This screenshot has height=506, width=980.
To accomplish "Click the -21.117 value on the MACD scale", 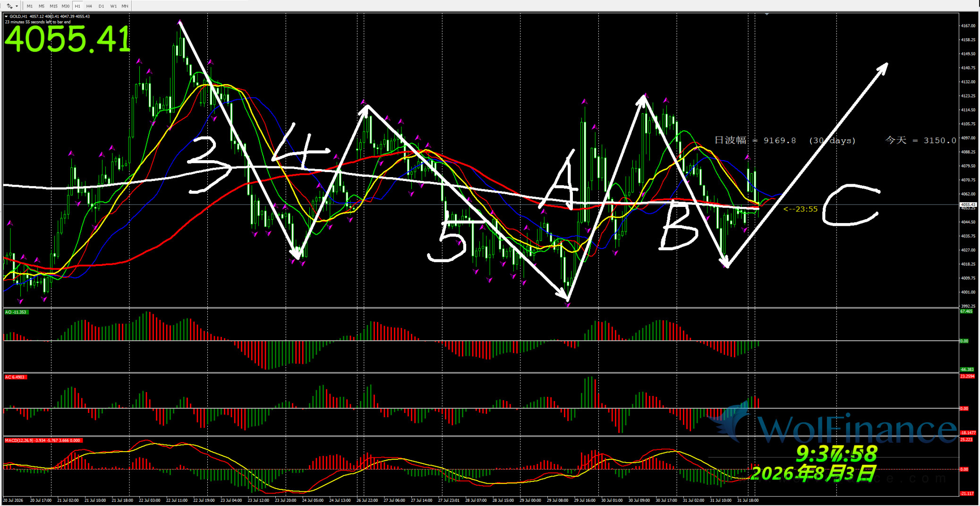I will pos(967,493).
